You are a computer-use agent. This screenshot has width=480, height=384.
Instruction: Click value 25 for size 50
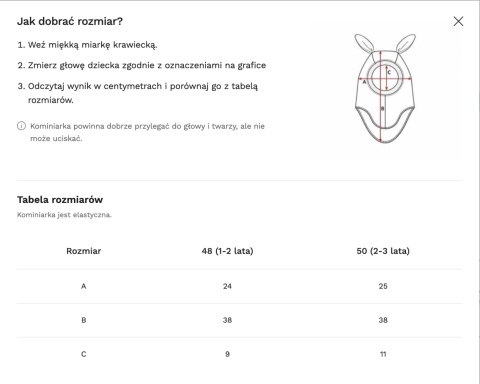pos(383,286)
